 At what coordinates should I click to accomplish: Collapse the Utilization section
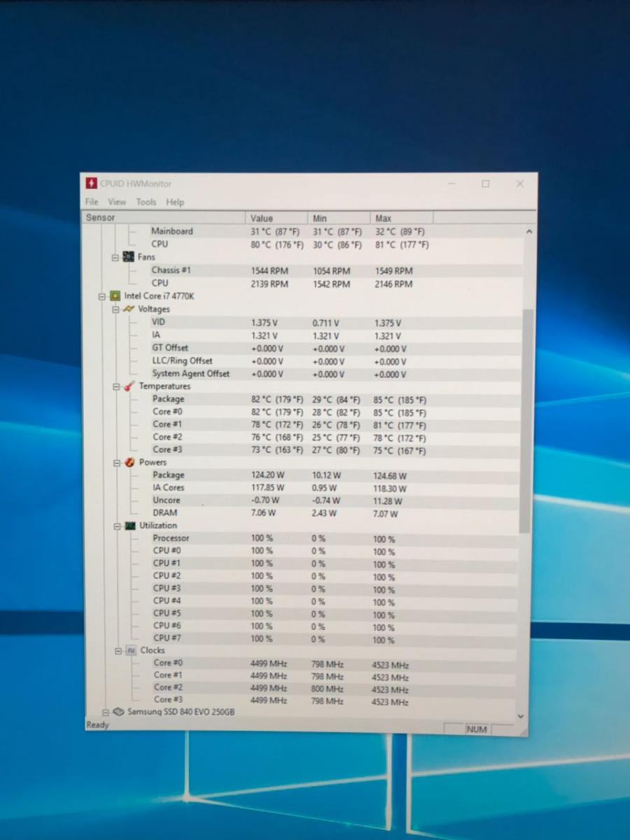[118, 526]
